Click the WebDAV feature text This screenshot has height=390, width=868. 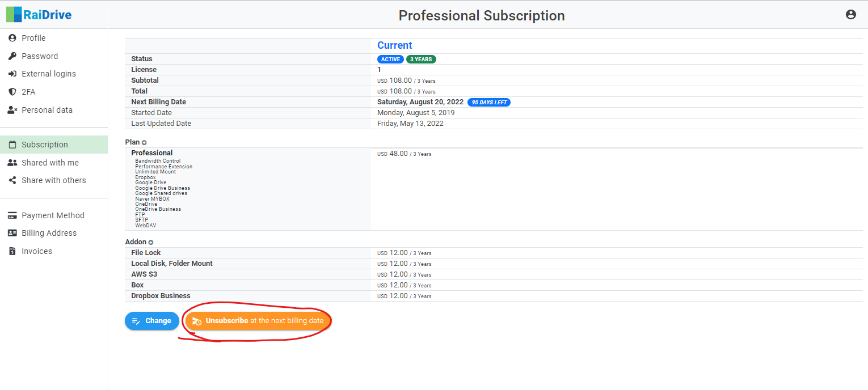[x=146, y=226]
